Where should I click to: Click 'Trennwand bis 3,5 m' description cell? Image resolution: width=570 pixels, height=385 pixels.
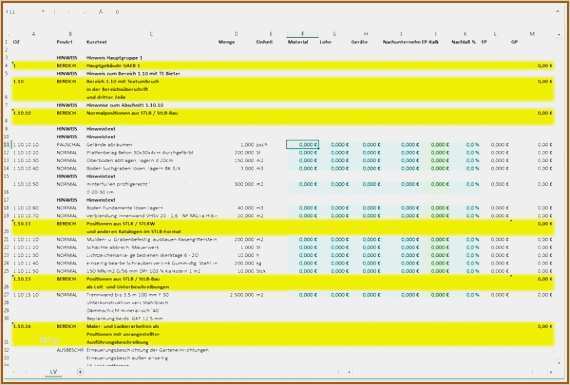click(128, 295)
